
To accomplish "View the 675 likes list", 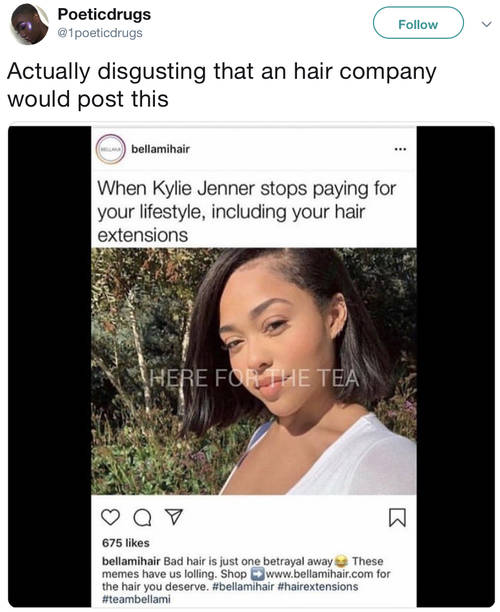I will click(x=126, y=543).
